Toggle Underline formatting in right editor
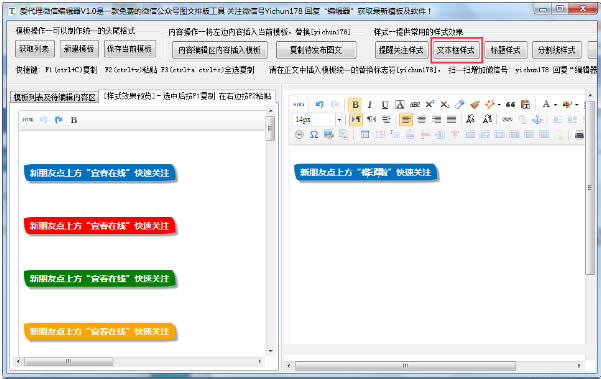Viewport: 601px width, 379px height. click(x=384, y=105)
